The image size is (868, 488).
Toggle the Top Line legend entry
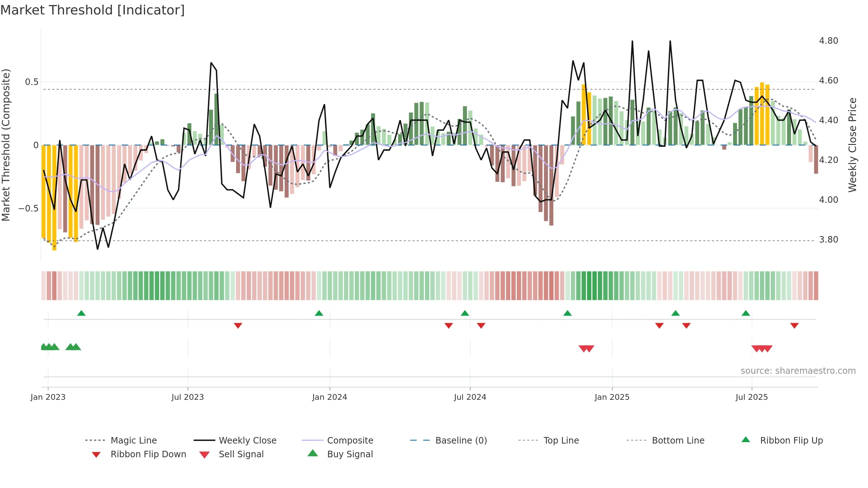click(549, 440)
